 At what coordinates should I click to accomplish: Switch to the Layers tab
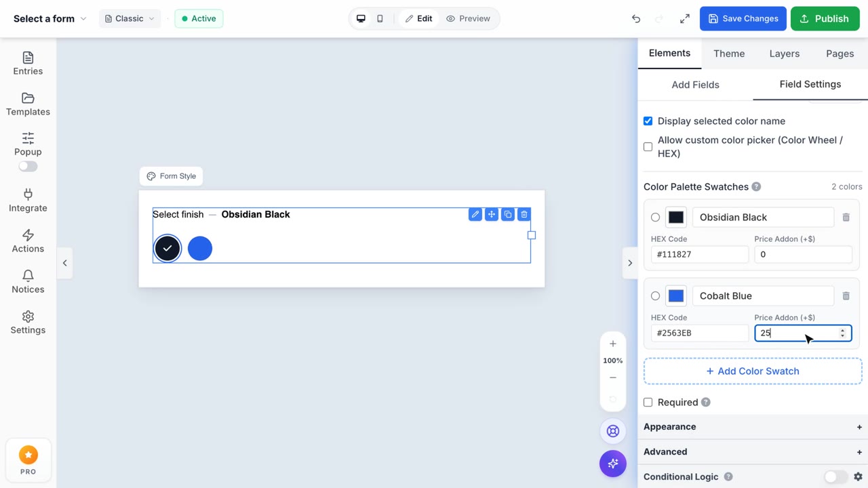[785, 54]
